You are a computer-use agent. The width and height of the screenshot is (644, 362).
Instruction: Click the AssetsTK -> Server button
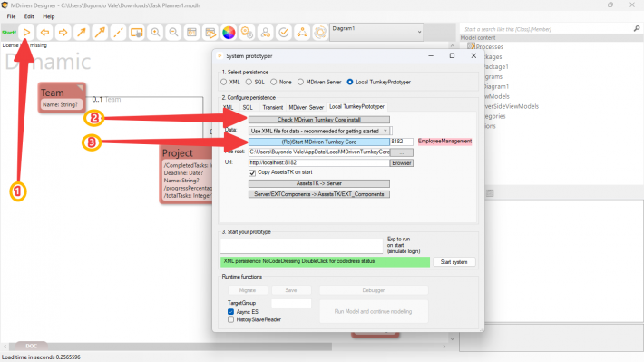click(319, 183)
